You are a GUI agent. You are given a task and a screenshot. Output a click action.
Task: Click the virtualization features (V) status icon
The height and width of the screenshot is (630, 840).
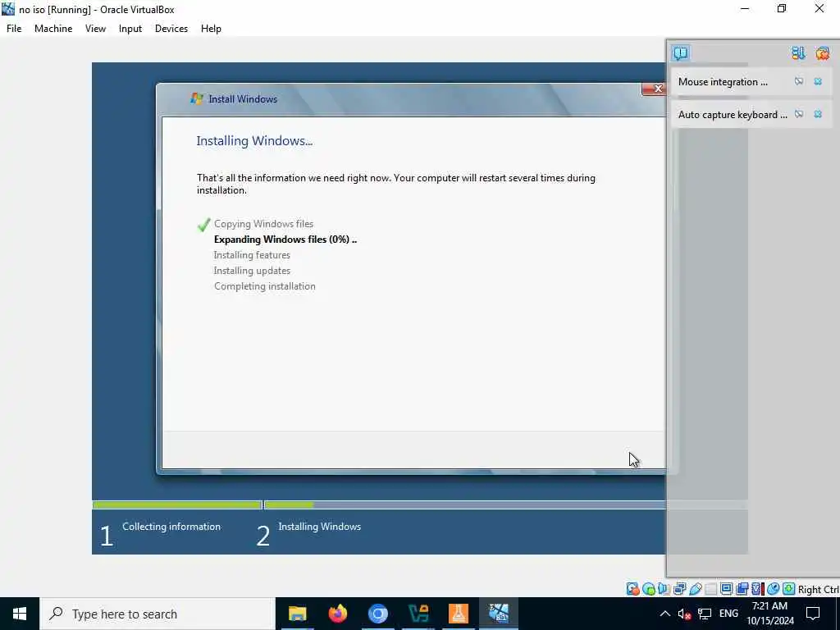click(x=757, y=589)
